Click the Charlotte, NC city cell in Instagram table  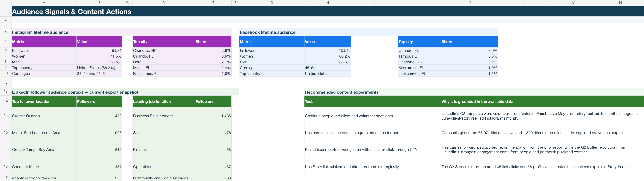pos(164,50)
